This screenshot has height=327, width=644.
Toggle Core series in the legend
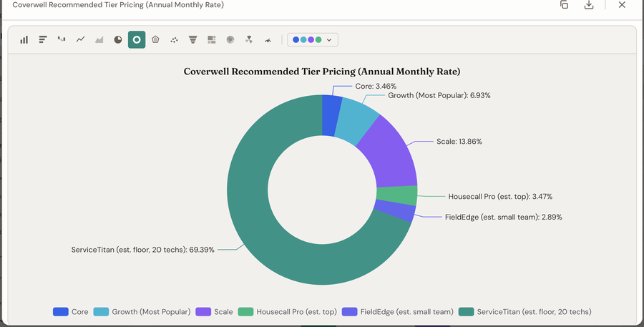coord(71,312)
